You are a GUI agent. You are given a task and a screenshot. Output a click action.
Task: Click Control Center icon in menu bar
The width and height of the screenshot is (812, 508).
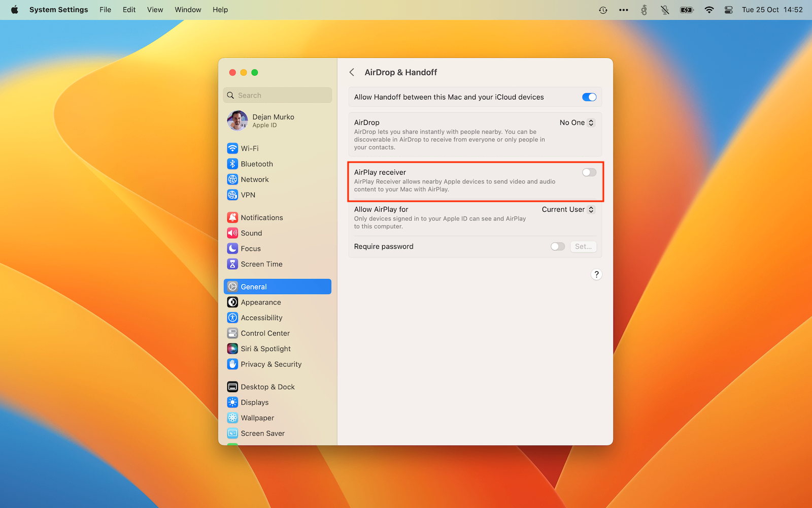[728, 10]
